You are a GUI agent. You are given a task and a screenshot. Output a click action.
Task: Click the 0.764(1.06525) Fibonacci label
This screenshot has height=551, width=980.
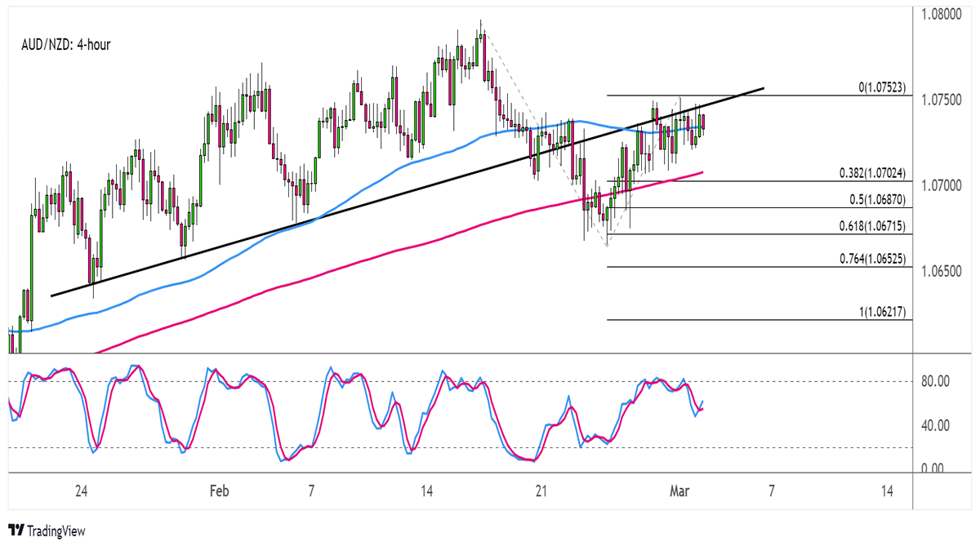[x=872, y=258]
